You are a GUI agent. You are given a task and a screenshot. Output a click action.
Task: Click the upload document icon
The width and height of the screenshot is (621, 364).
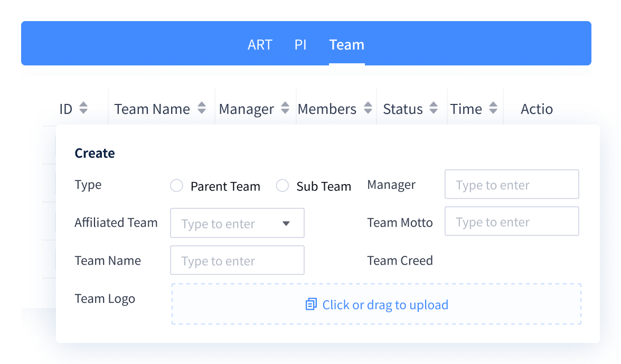[x=311, y=304]
